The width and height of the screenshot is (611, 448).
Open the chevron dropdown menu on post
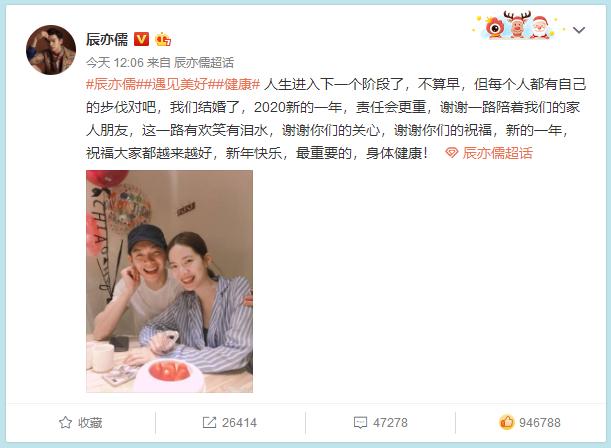click(579, 30)
